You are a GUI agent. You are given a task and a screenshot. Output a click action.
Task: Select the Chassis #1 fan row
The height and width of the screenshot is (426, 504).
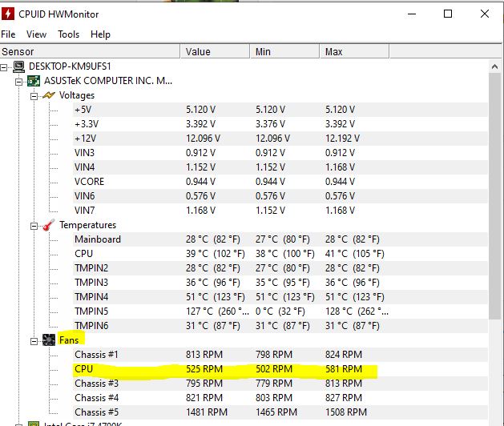[280, 355]
